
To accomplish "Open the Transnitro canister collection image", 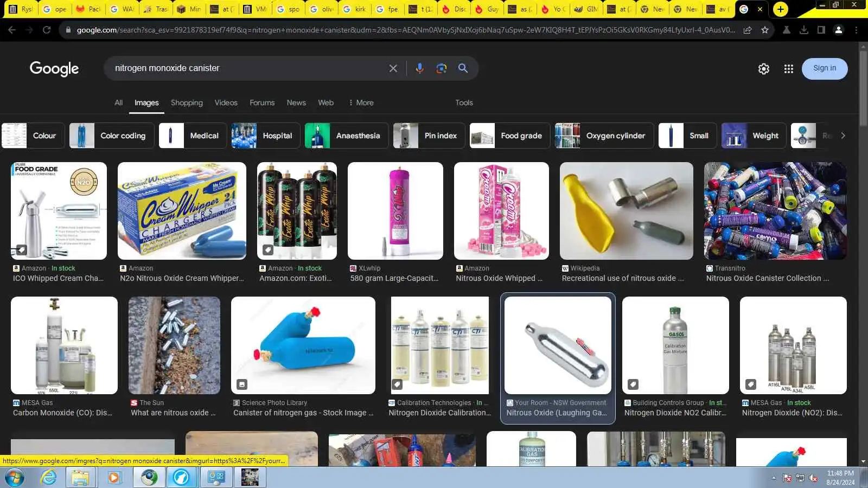I will click(x=775, y=211).
